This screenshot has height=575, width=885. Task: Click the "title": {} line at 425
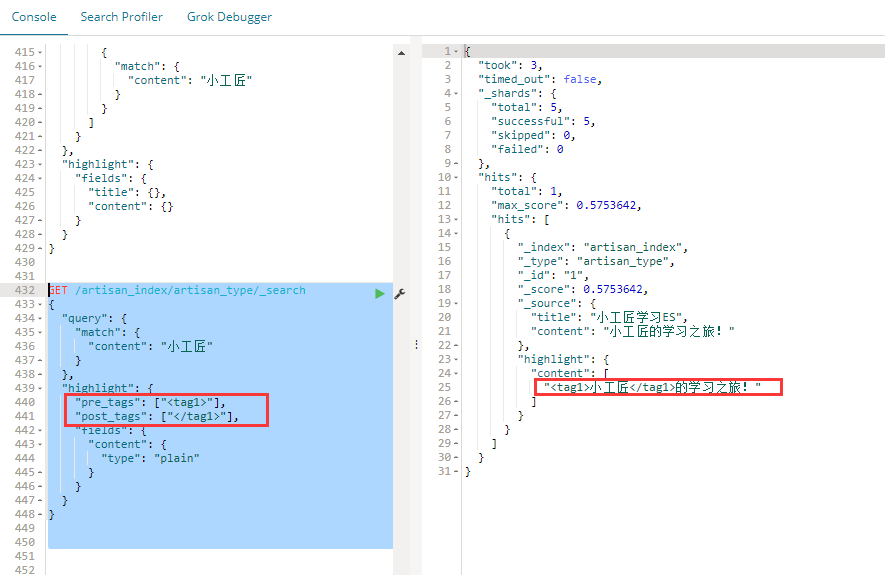(x=127, y=192)
